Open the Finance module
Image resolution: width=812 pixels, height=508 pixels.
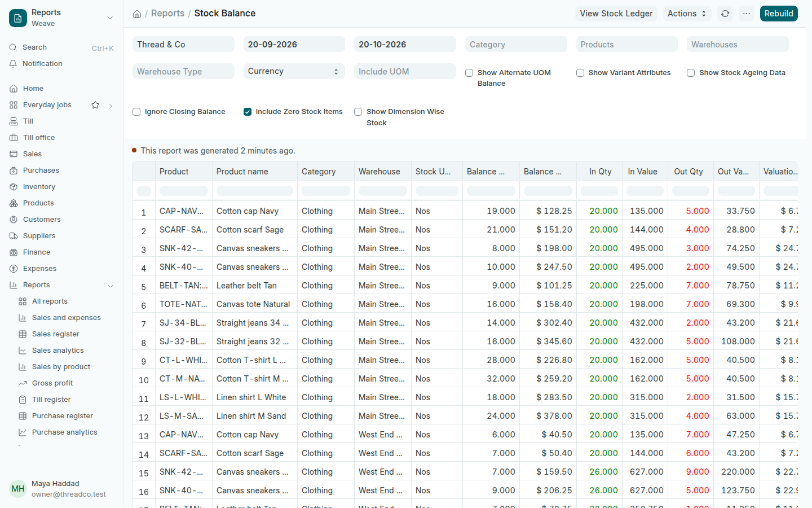[61, 252]
